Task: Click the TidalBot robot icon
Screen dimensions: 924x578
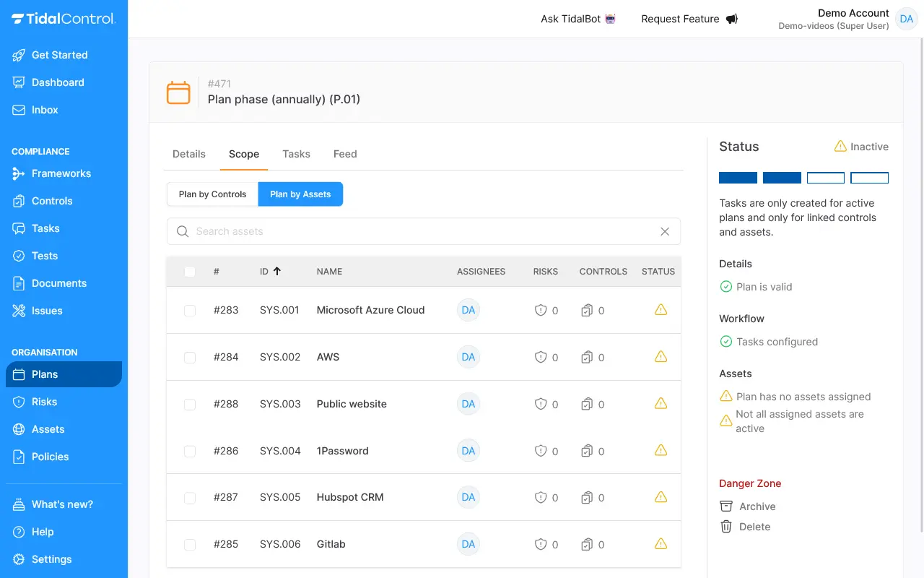Action: (611, 19)
